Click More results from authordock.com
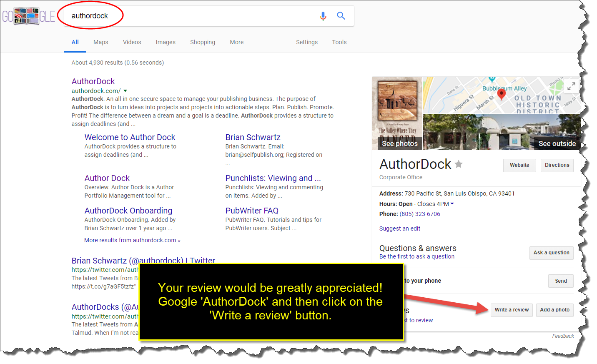Screen dimensions: 597x364 click(132, 240)
